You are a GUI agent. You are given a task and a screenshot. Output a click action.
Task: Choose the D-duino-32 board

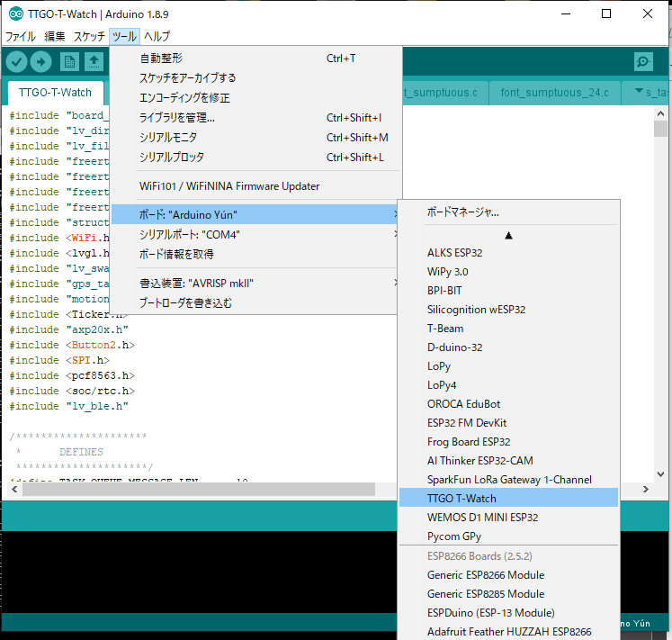(x=508, y=347)
